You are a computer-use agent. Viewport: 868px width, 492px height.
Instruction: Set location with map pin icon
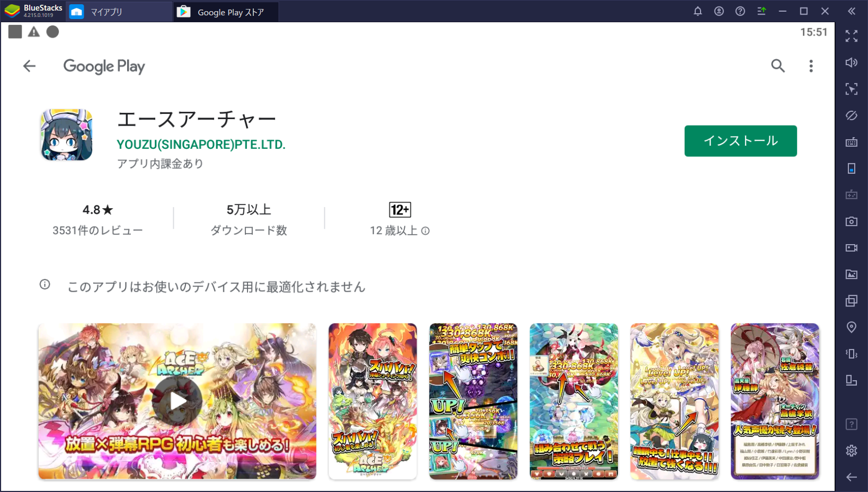click(x=852, y=327)
